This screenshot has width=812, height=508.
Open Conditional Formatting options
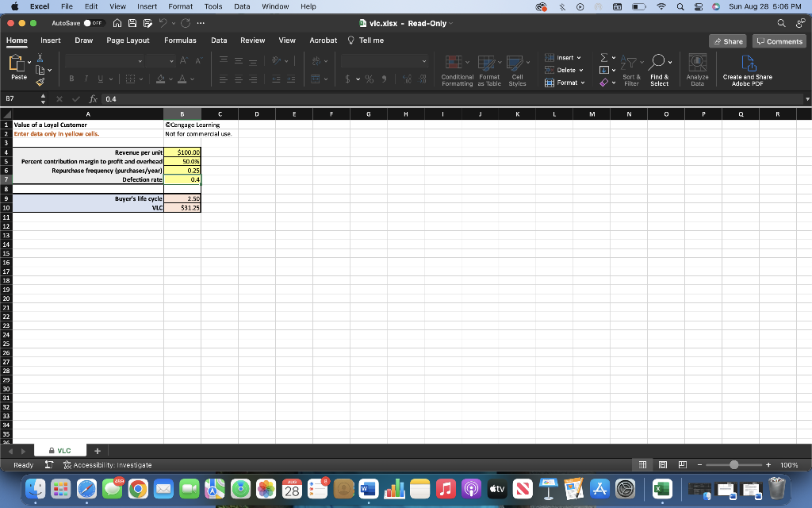458,63
